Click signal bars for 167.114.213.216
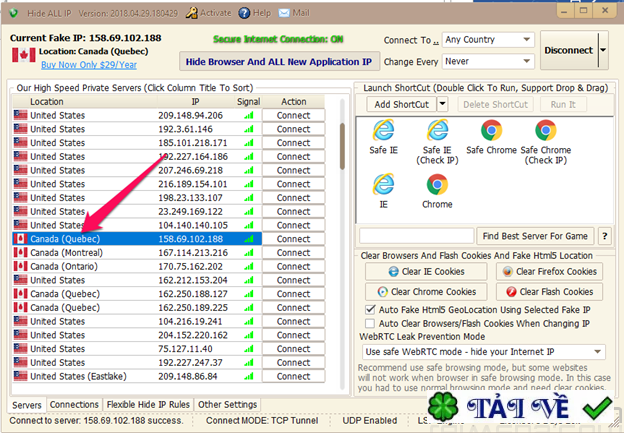Screen dimensions: 624x433 249,253
